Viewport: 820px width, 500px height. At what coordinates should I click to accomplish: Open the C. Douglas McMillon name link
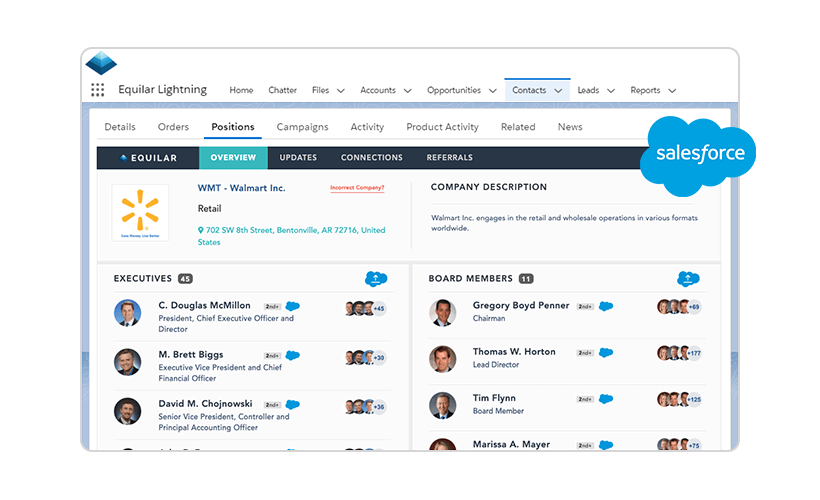click(x=204, y=305)
